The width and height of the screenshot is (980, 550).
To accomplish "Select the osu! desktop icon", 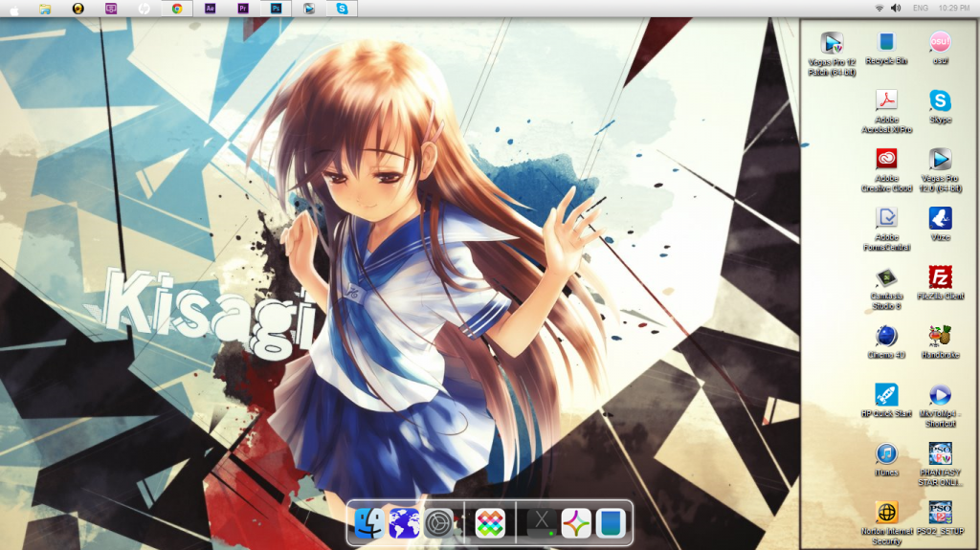I will click(x=940, y=49).
